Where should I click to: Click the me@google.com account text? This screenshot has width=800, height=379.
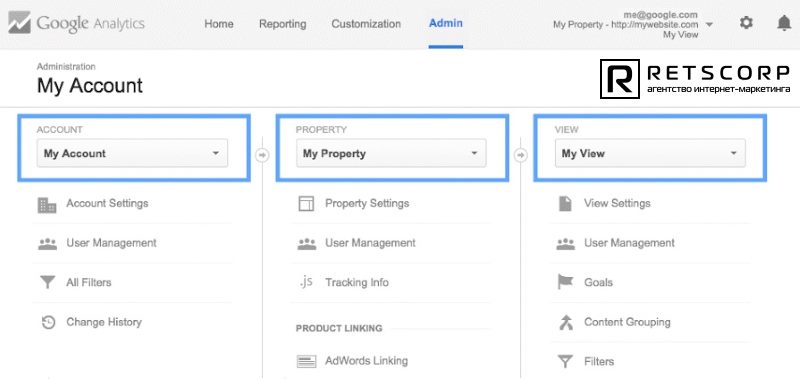pyautogui.click(x=660, y=15)
